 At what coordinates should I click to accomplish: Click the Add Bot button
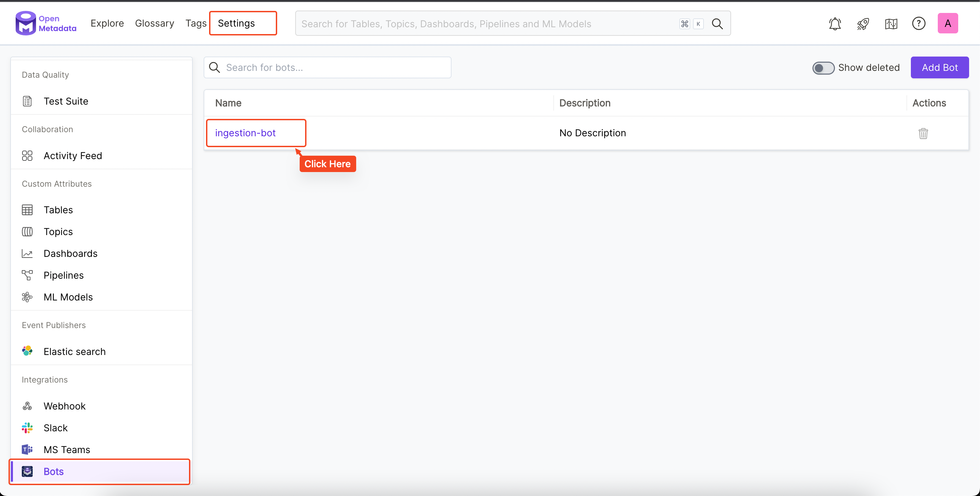939,67
